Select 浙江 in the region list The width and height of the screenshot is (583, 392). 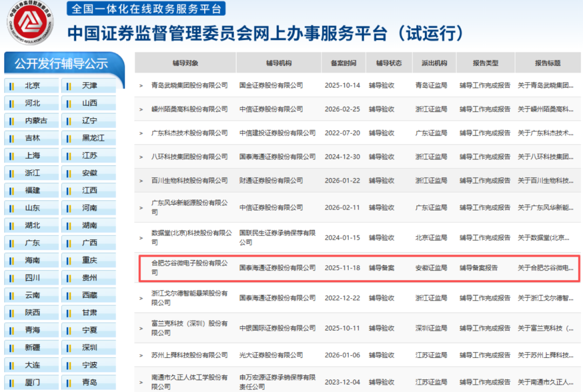32,173
